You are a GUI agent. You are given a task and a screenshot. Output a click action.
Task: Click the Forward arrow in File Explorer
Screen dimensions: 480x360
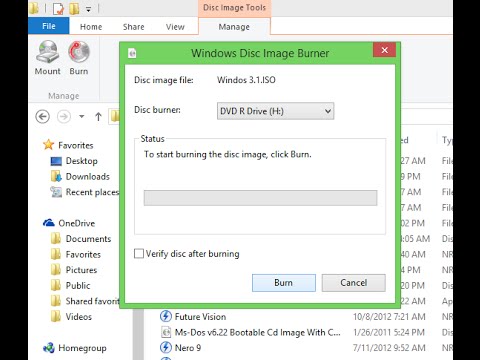point(64,117)
